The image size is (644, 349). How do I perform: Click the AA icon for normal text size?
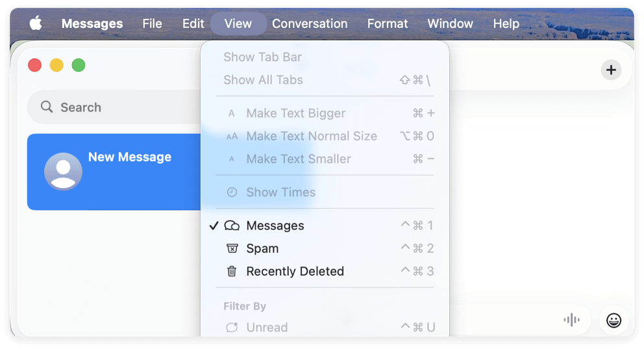[x=232, y=136]
